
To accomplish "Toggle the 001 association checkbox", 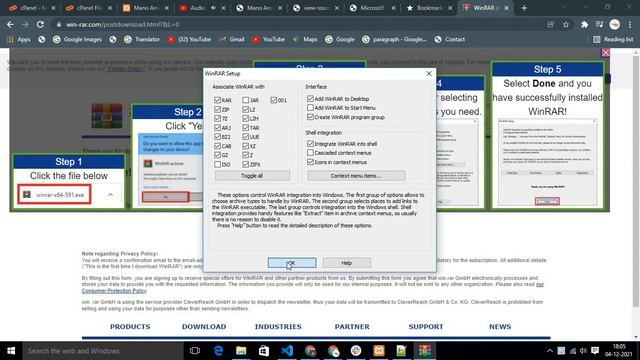I will tap(273, 100).
